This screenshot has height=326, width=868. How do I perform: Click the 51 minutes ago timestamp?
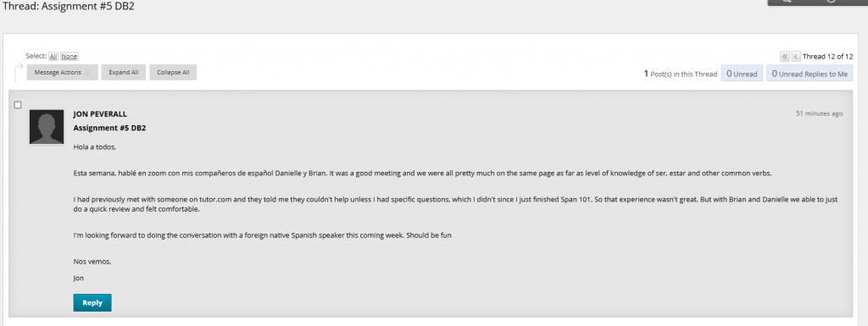tap(820, 113)
